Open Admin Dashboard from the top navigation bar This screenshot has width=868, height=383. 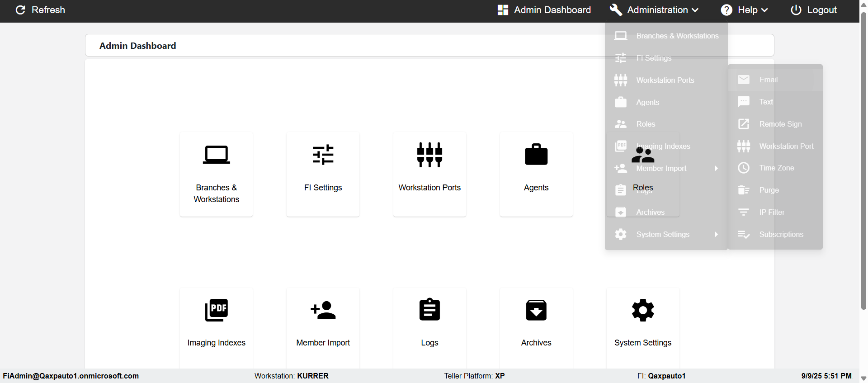(544, 10)
